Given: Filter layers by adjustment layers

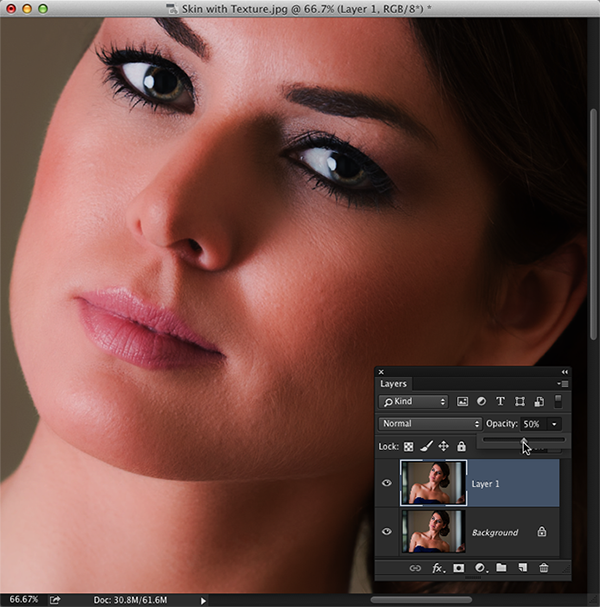Looking at the screenshot, I should [481, 402].
